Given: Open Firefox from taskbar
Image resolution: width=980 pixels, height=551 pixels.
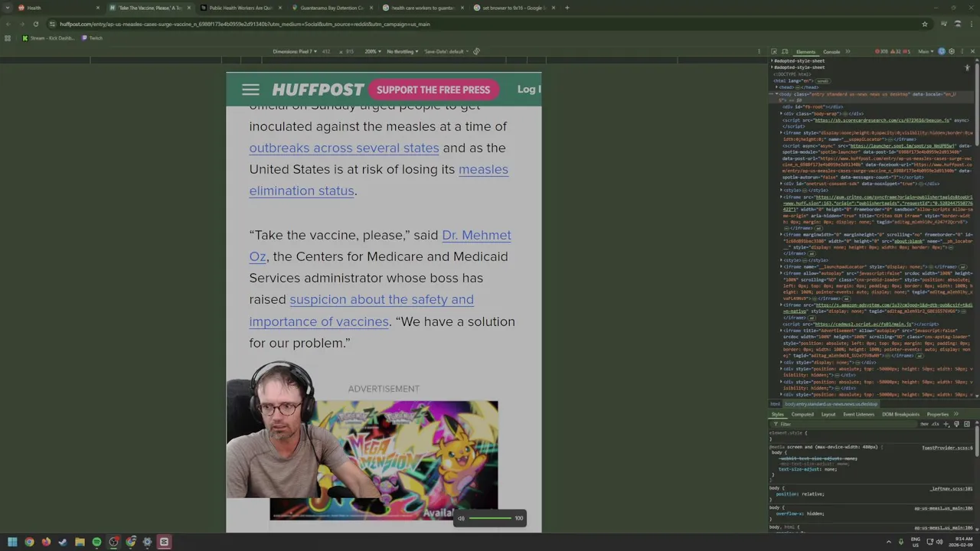Looking at the screenshot, I should tap(46, 542).
